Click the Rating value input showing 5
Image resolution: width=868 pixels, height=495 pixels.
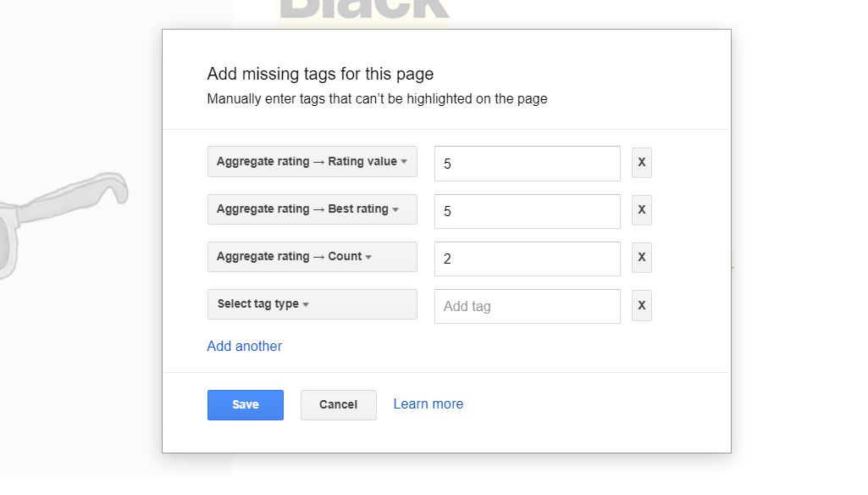pos(527,163)
